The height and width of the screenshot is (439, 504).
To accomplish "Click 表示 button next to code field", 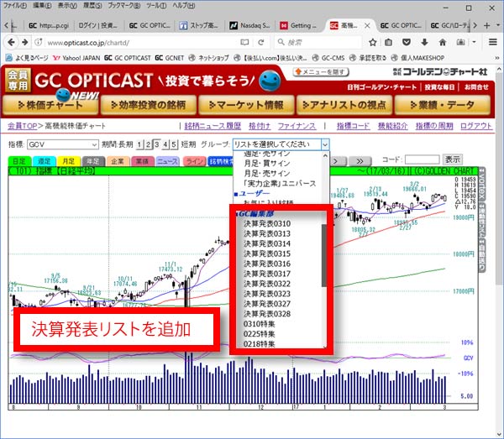I will click(453, 159).
